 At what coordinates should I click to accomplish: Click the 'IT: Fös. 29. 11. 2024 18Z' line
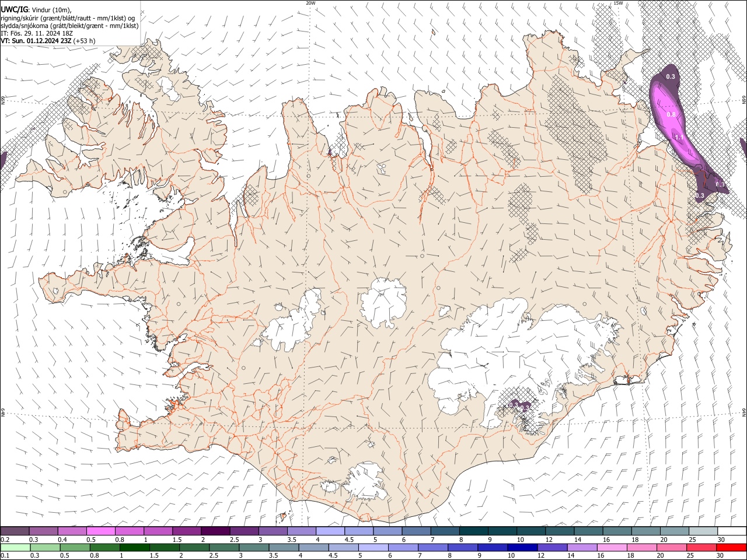click(36, 33)
